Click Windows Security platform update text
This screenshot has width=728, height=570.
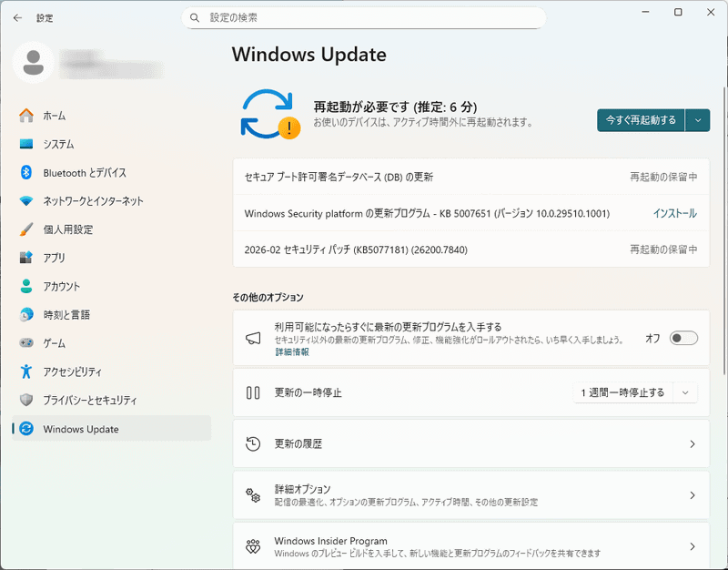tap(427, 213)
